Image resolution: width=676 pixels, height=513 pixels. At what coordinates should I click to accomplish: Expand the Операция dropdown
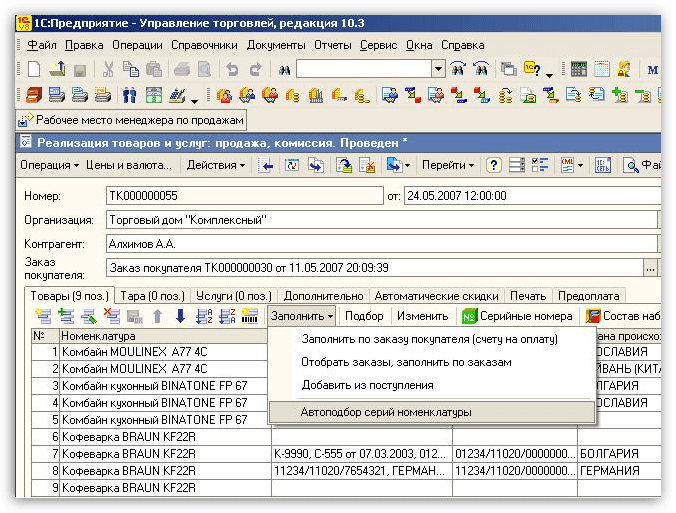point(49,166)
